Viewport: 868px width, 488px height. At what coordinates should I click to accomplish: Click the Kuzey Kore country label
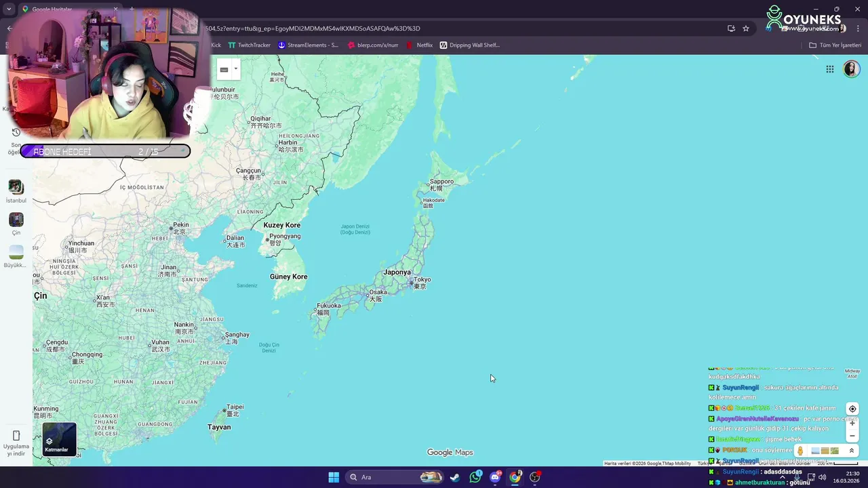click(x=282, y=225)
